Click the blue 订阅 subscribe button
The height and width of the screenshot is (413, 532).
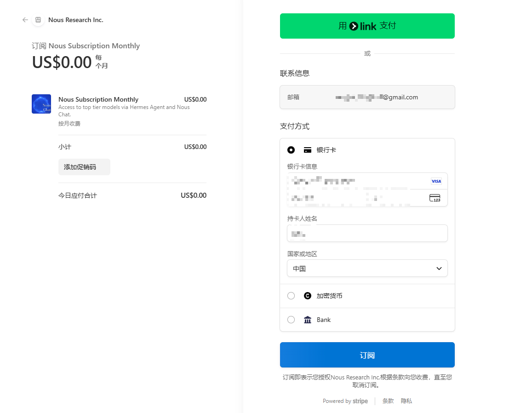(367, 355)
